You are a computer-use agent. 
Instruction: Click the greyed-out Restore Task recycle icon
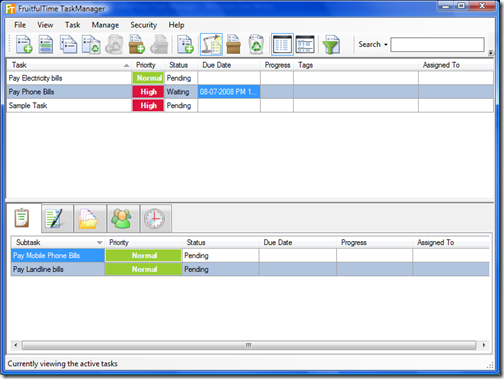tap(114, 44)
